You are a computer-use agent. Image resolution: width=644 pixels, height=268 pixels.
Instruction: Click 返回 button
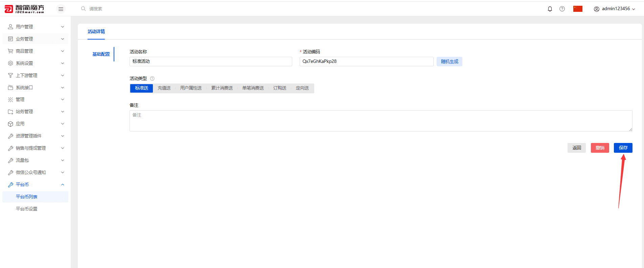(x=577, y=148)
